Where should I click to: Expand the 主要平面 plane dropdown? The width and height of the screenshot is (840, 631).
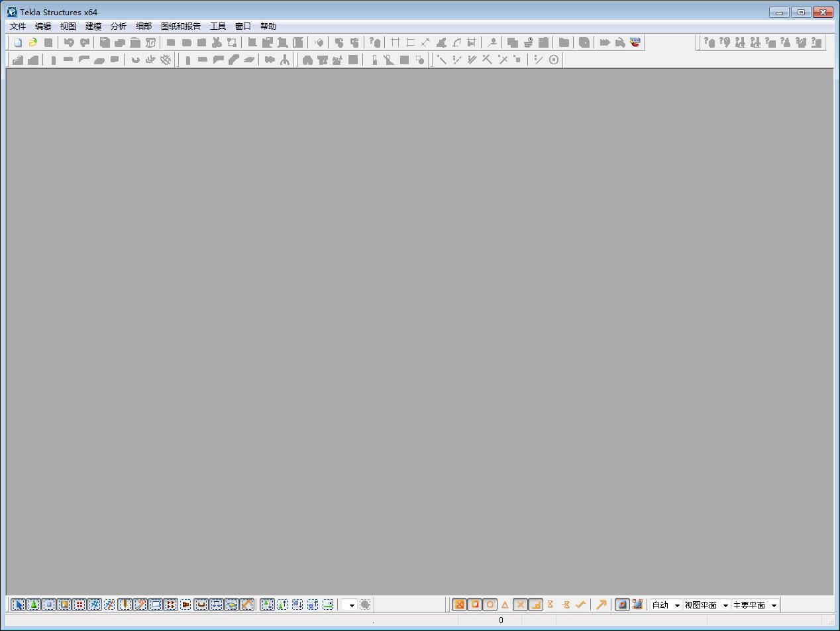point(755,605)
